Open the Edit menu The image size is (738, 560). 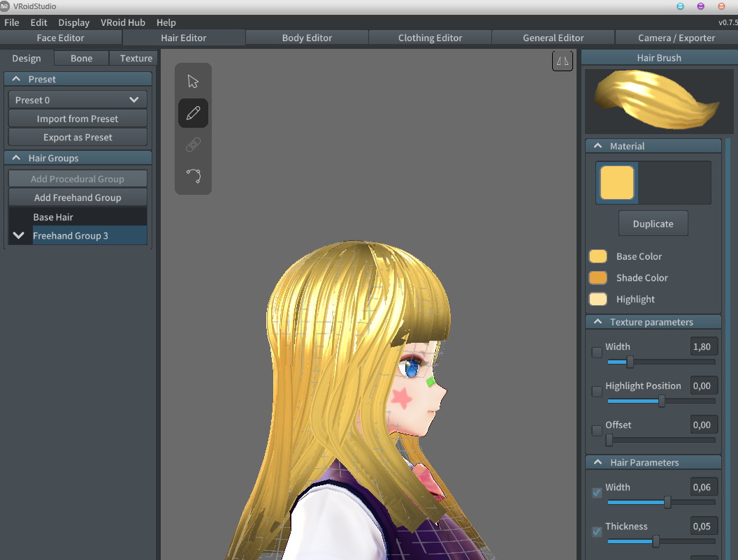coord(38,22)
